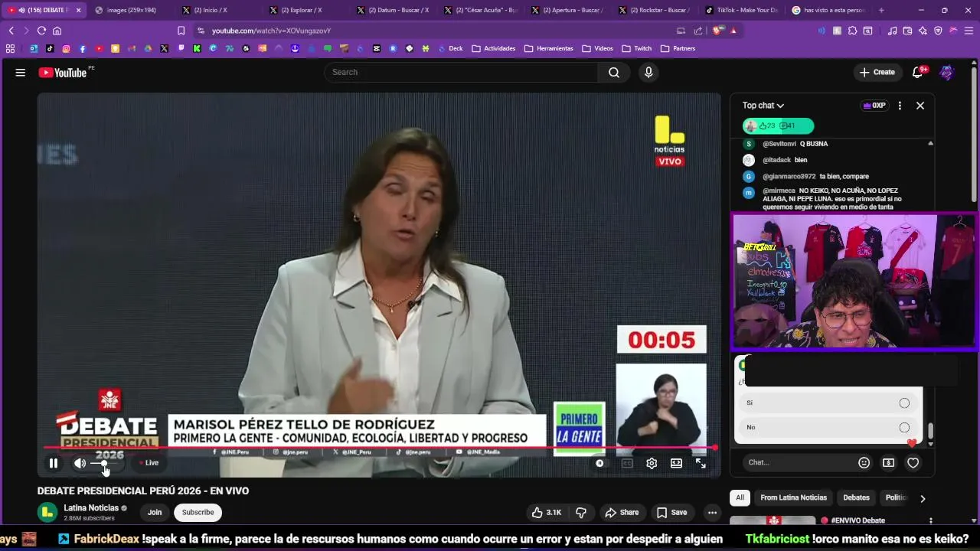
Task: Open Latina Noticias channel name
Action: coord(91,507)
